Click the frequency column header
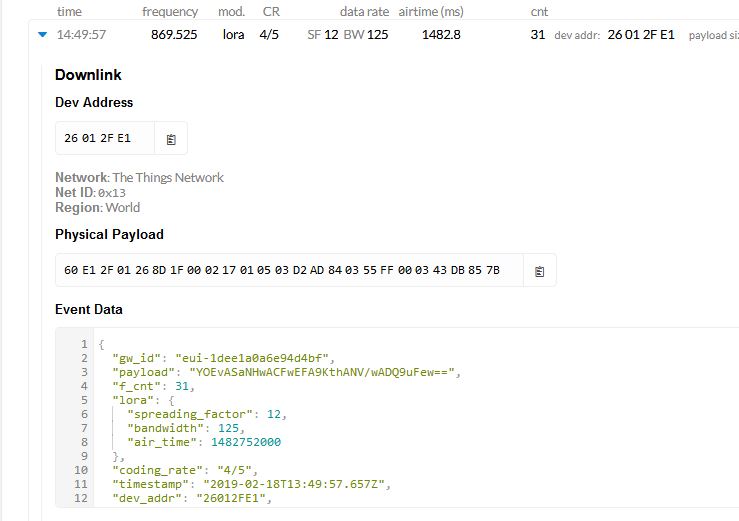The image size is (739, 521). point(170,11)
